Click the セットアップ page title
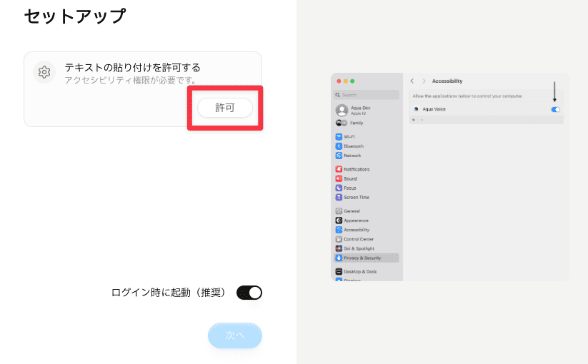Screen dimensions: 588x364 click(x=75, y=16)
